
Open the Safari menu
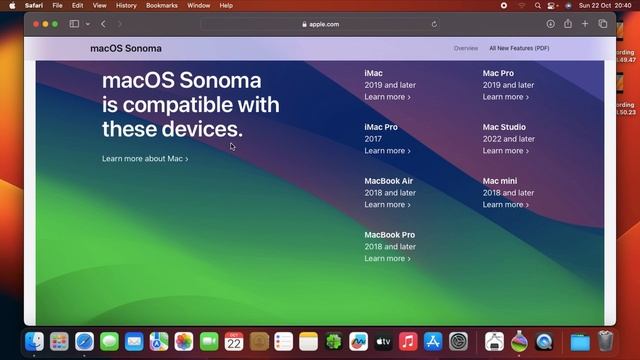(34, 5)
